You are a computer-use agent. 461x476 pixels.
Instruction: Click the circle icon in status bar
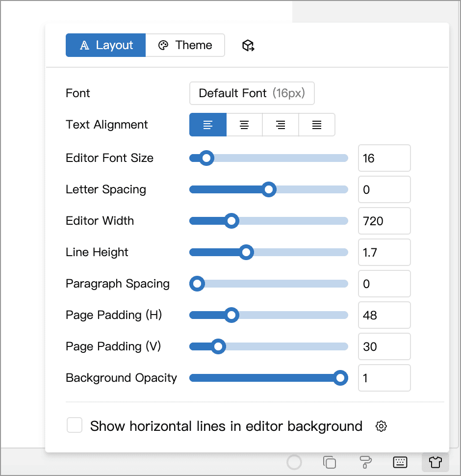coord(294,462)
